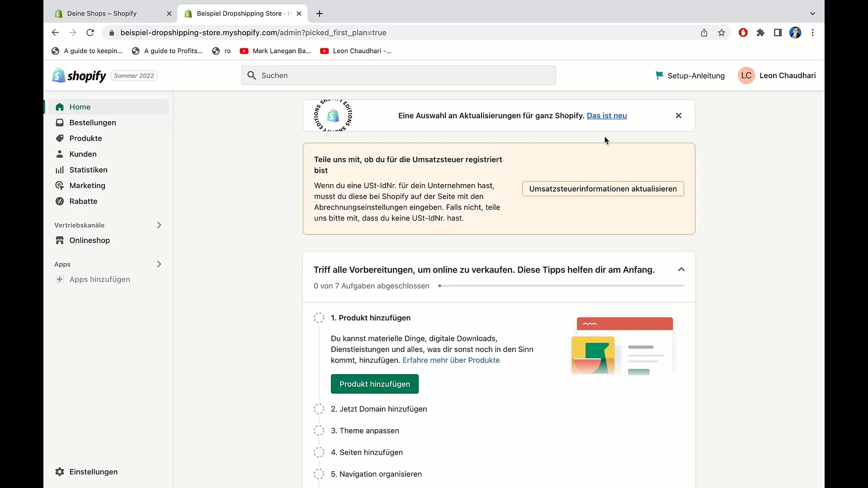
Task: Click the share page icon
Action: [x=704, y=33]
